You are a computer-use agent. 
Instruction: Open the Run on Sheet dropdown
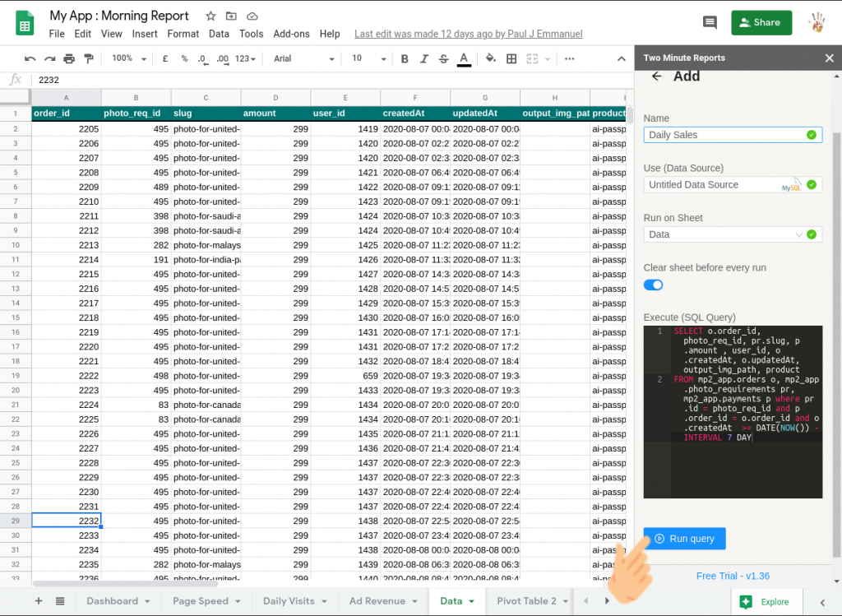733,234
